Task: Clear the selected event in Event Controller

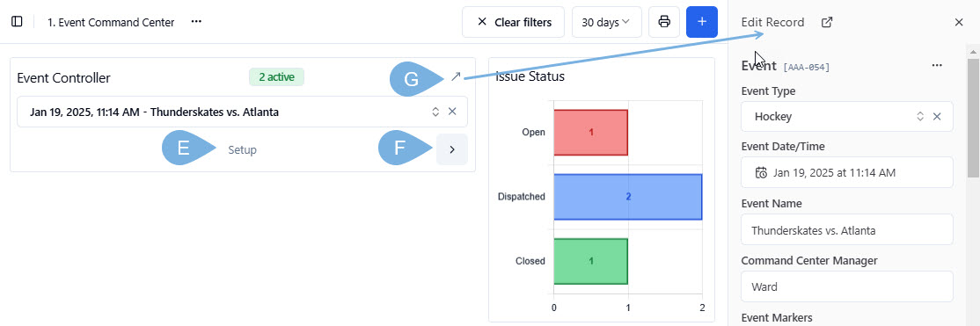Action: pyautogui.click(x=452, y=112)
